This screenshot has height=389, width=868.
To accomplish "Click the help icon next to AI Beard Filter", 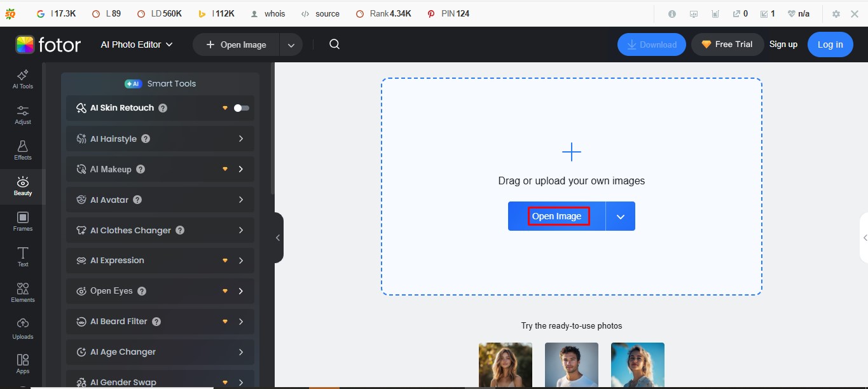I will 156,322.
